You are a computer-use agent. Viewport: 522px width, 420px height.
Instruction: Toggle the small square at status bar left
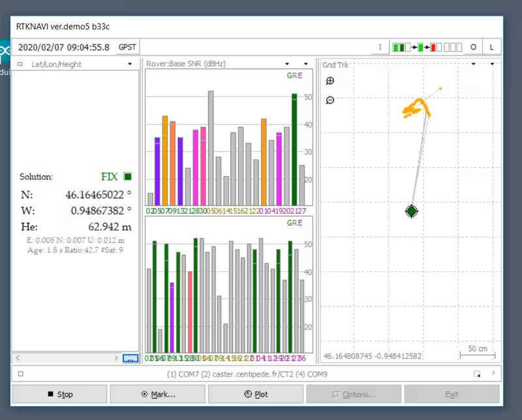click(21, 374)
